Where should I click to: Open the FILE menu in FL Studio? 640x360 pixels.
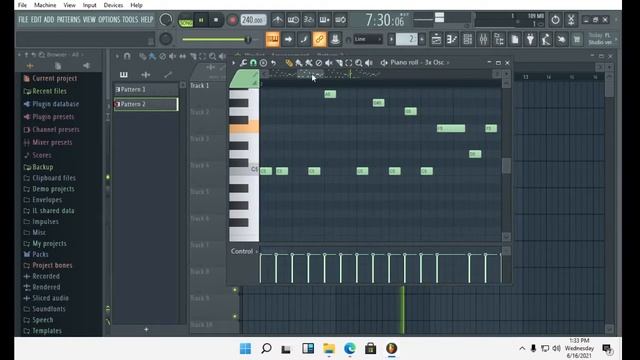[23, 20]
